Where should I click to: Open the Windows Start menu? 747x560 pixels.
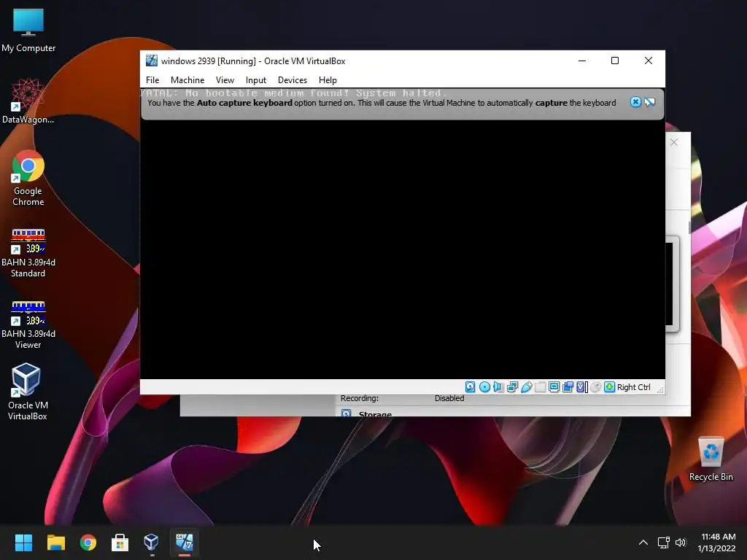pos(23,542)
